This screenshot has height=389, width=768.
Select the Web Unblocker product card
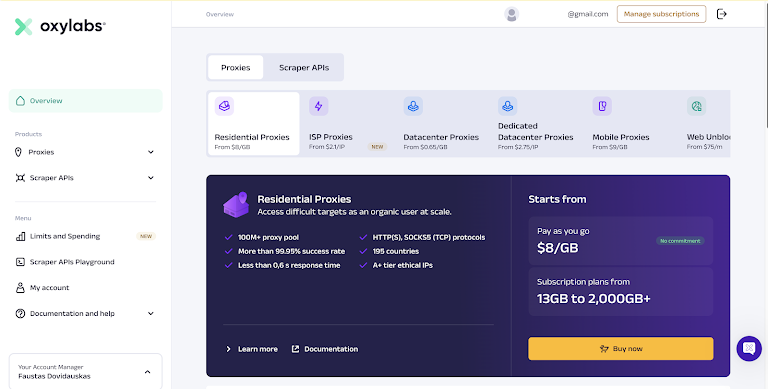pyautogui.click(x=705, y=123)
